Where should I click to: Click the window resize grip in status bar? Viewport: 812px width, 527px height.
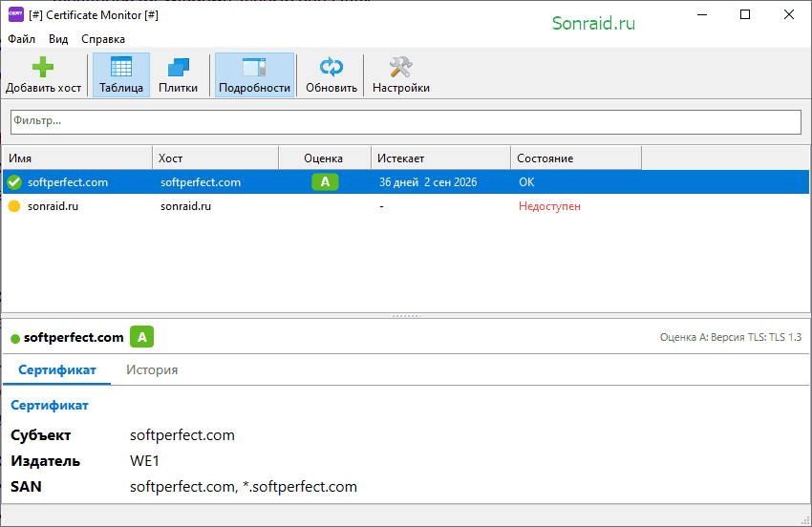pyautogui.click(x=804, y=519)
